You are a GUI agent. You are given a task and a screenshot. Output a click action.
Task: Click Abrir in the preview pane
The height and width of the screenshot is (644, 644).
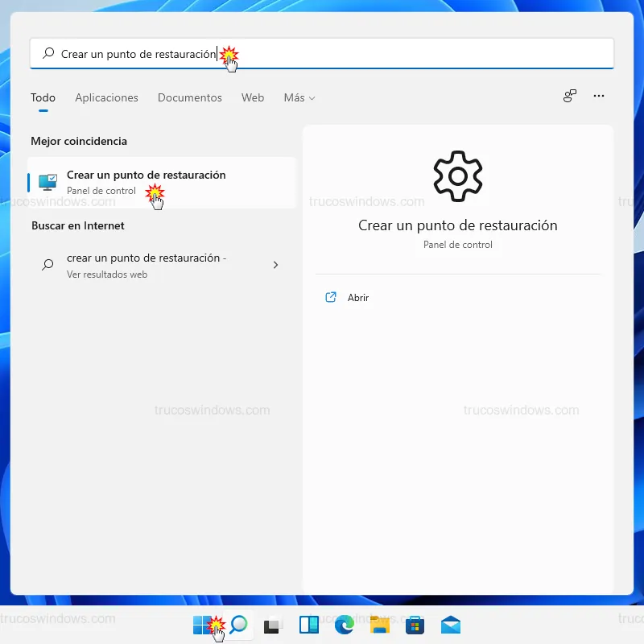(357, 298)
